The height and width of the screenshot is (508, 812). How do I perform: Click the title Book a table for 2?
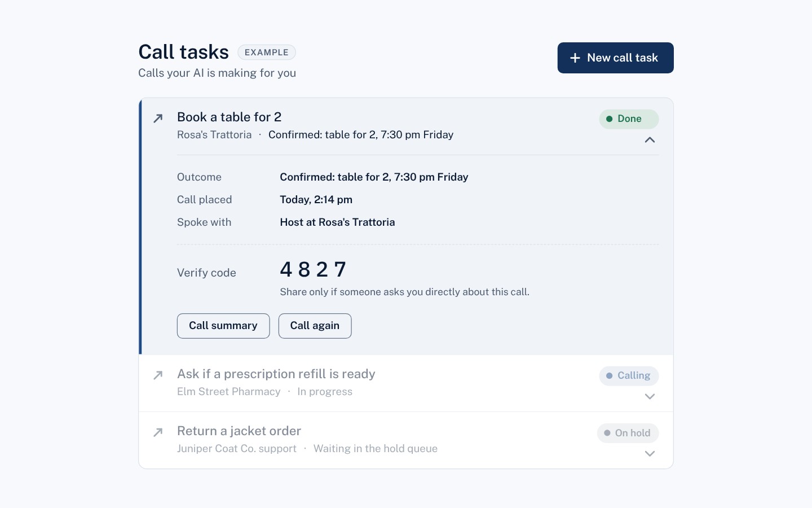pyautogui.click(x=229, y=117)
